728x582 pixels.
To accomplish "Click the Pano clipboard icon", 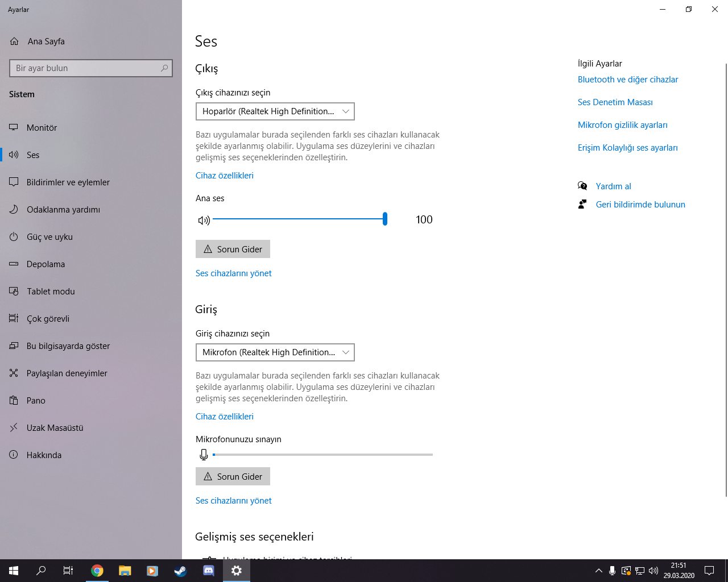I will pos(14,401).
